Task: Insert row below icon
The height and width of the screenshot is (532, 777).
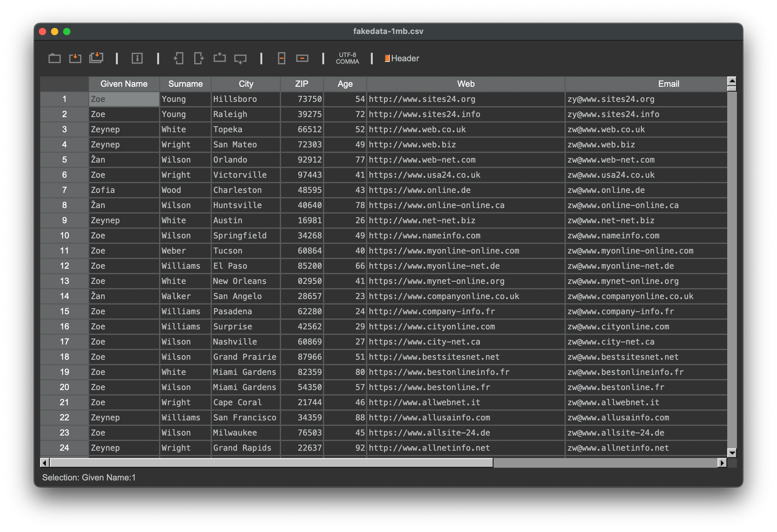Action: [240, 59]
